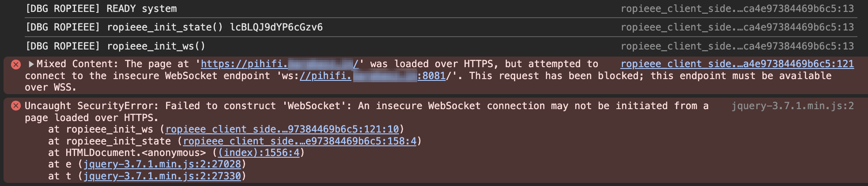Select the Uncaught SecurityError message text
This screenshot has height=186, width=868.
click(366, 112)
